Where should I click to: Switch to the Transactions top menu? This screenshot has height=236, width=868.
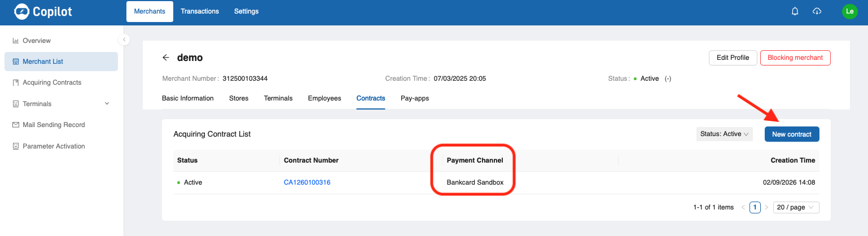(200, 11)
